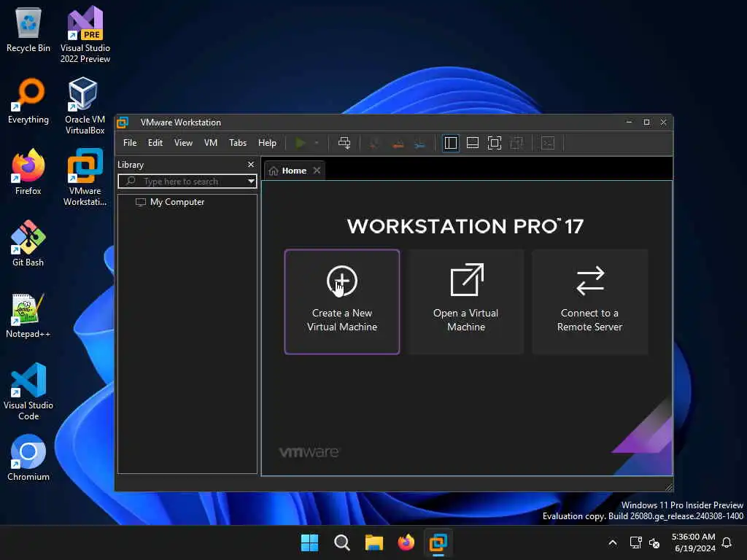The width and height of the screenshot is (747, 560).
Task: Open the Tabs menu
Action: 238,143
